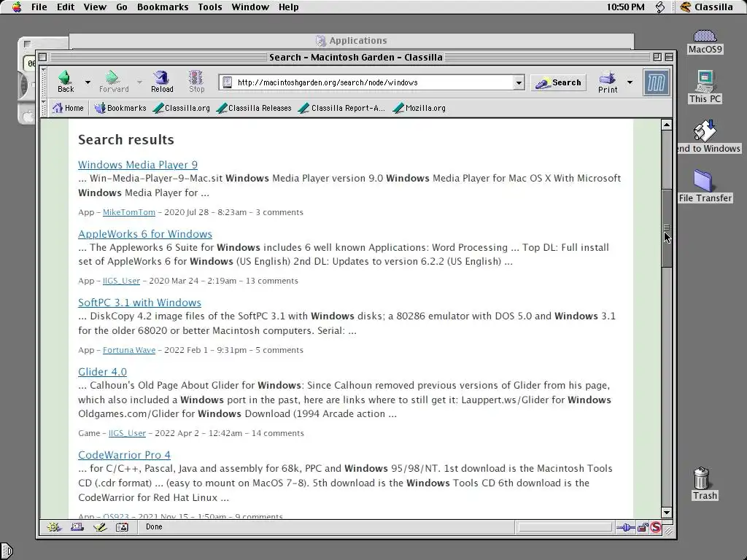
Task: Click the Applications window title bar
Action: pyautogui.click(x=352, y=41)
